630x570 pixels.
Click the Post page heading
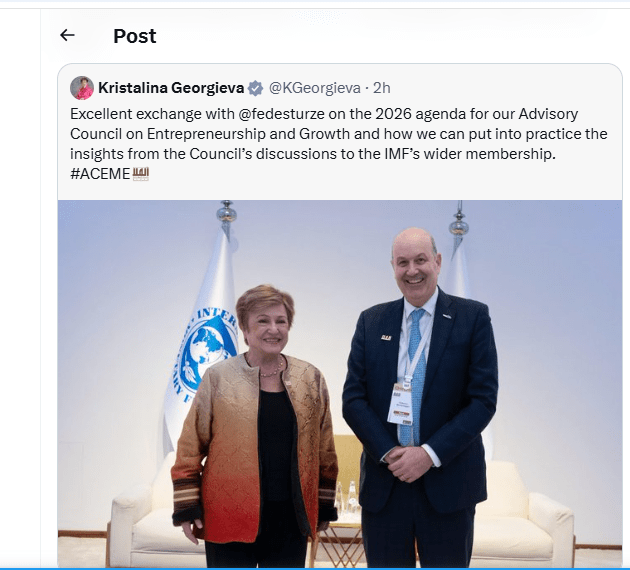135,36
